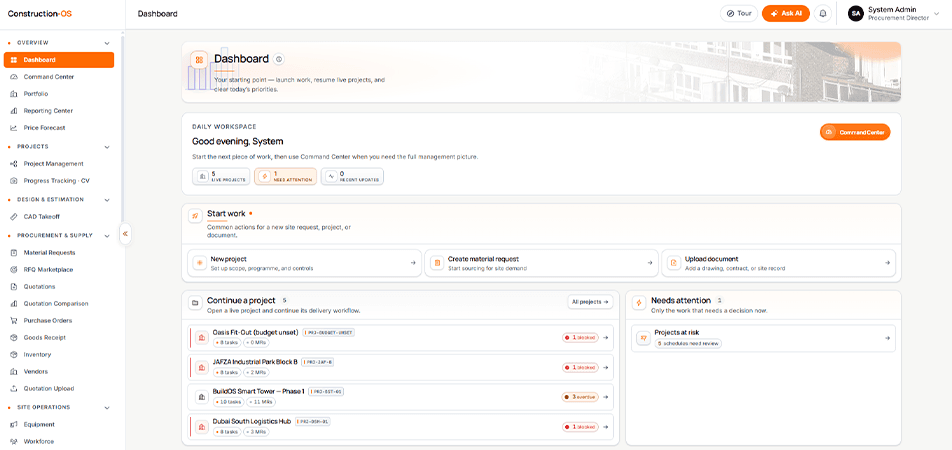Click the Vendors building icon
This screenshot has height=450, width=952.
[x=14, y=372]
